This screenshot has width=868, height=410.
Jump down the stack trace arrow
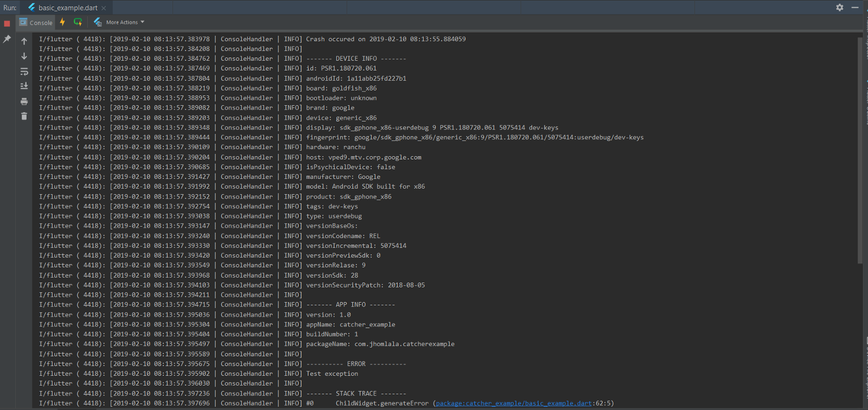(x=24, y=56)
